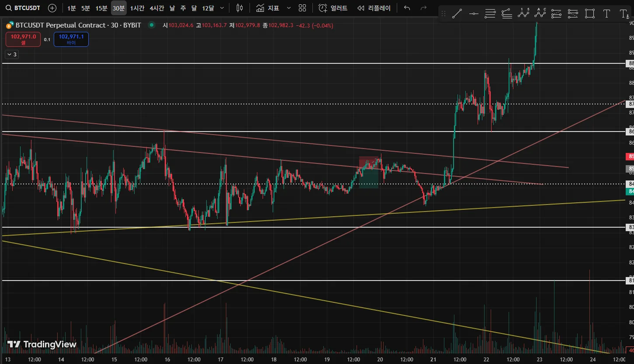Click the date label 23 on the time axis
The image size is (634, 364).
pyautogui.click(x=539, y=359)
